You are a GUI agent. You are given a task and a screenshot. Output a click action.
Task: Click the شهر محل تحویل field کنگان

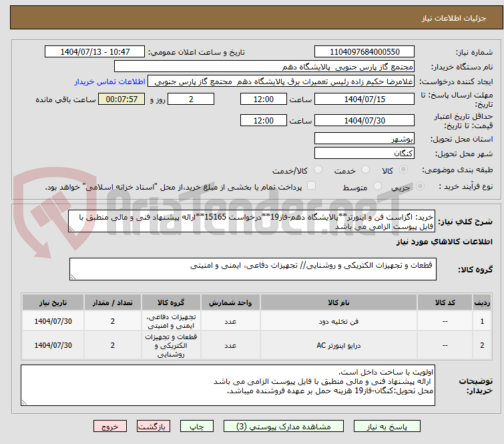coord(364,154)
